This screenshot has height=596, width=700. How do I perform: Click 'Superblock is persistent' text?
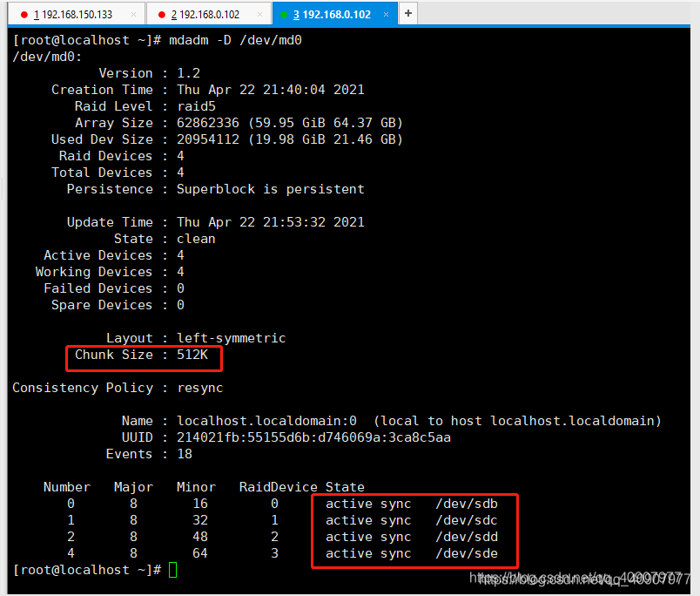271,189
